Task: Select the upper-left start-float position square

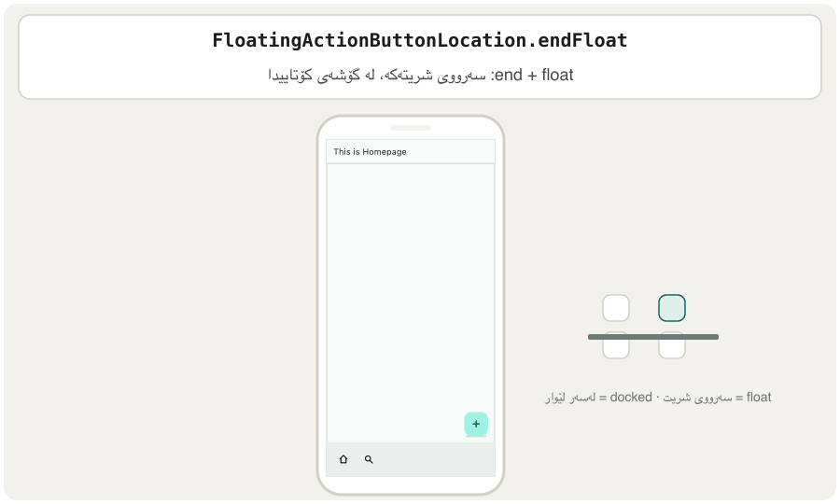Action: coord(616,308)
